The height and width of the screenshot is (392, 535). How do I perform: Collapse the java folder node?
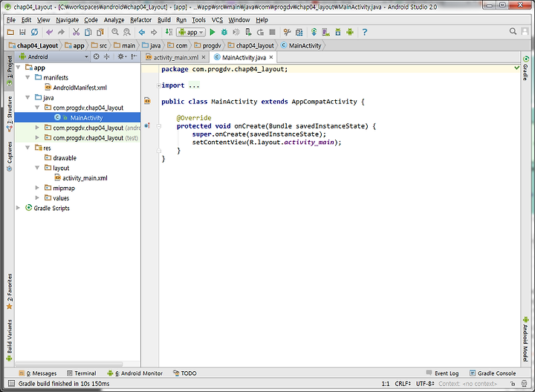28,97
